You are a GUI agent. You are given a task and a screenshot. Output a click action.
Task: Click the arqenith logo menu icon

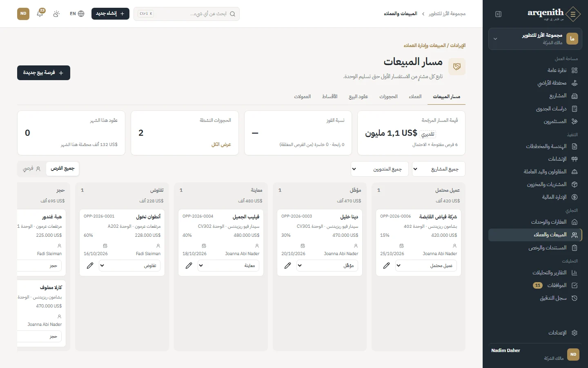click(573, 14)
